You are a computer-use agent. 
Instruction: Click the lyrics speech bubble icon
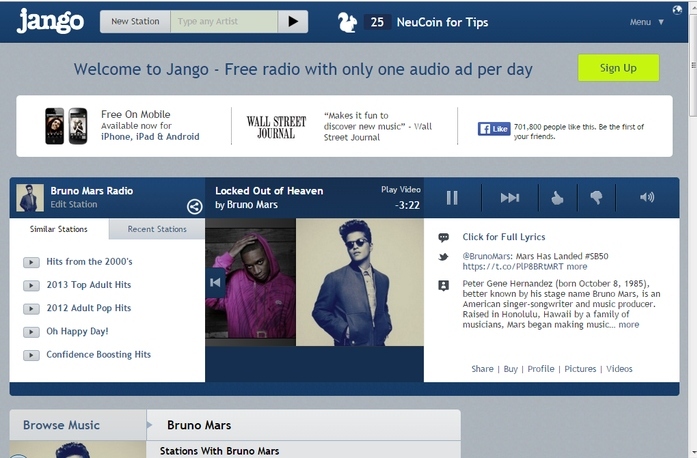point(443,237)
